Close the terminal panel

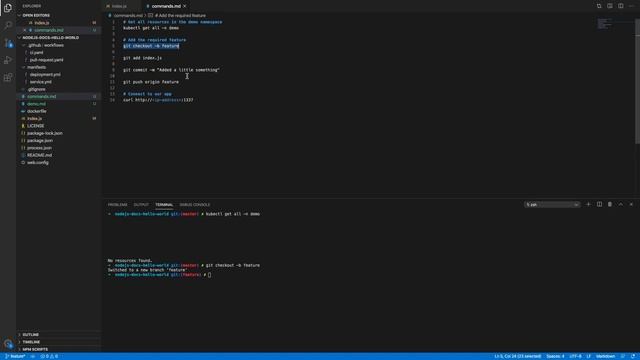(x=631, y=204)
